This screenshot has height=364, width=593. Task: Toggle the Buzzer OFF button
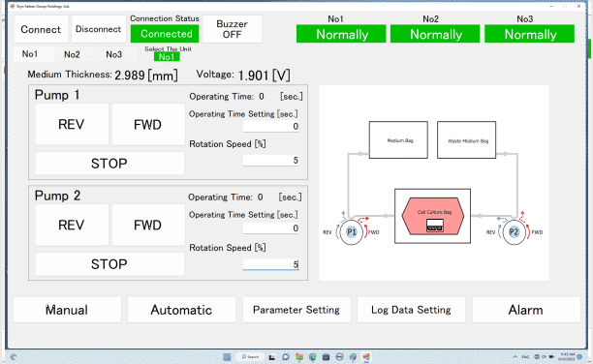(233, 29)
